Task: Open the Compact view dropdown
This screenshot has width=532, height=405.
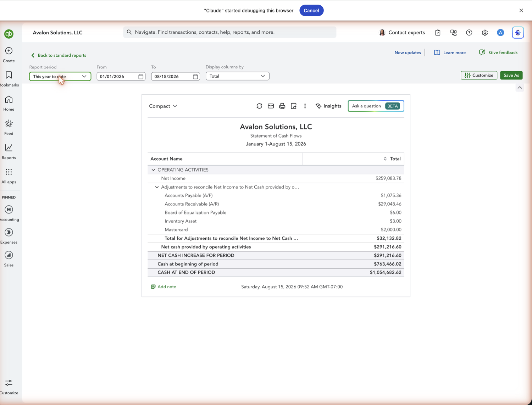Action: (163, 106)
